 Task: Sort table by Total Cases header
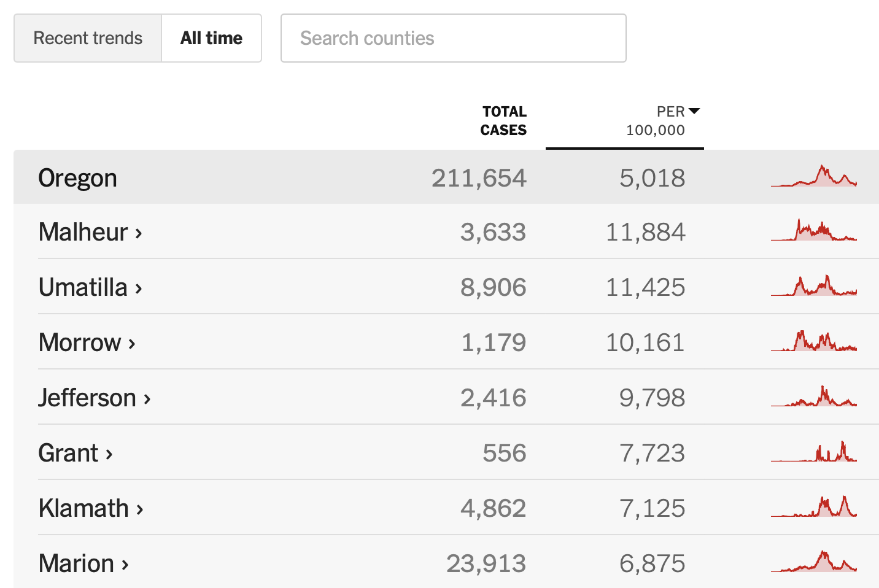point(503,121)
